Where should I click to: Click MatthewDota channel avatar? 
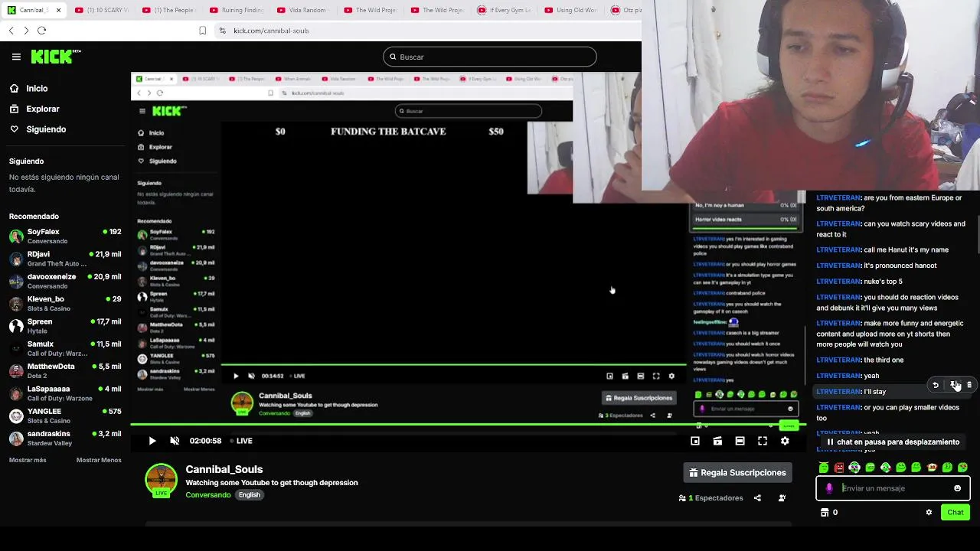[x=16, y=371]
